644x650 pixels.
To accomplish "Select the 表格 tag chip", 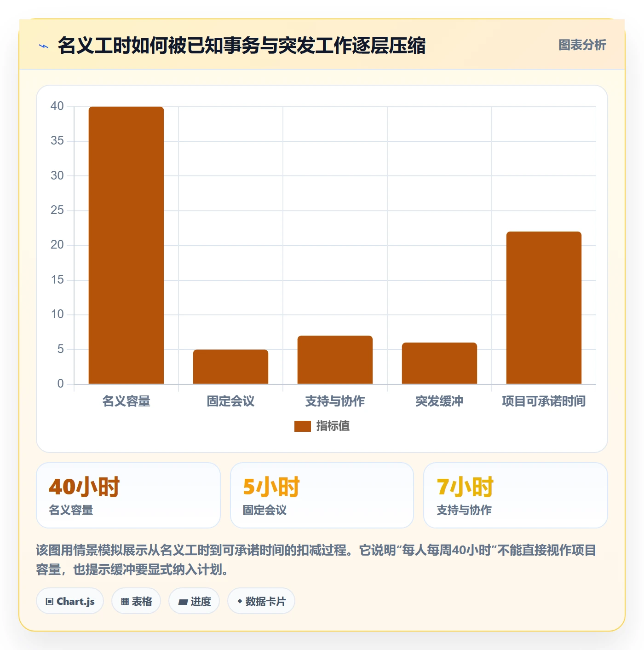I will [x=136, y=601].
